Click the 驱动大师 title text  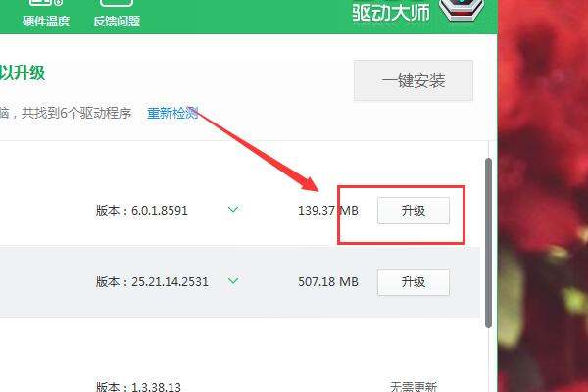pos(391,12)
